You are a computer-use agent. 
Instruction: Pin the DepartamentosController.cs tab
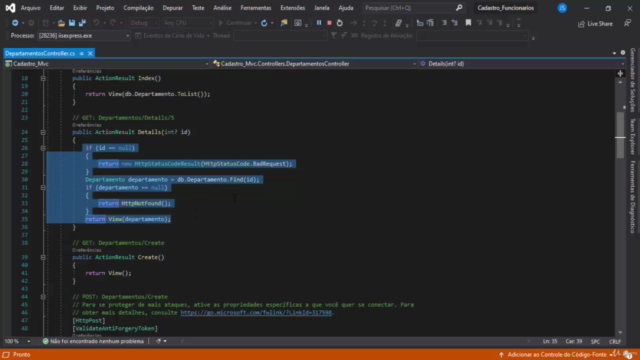pyautogui.click(x=82, y=53)
